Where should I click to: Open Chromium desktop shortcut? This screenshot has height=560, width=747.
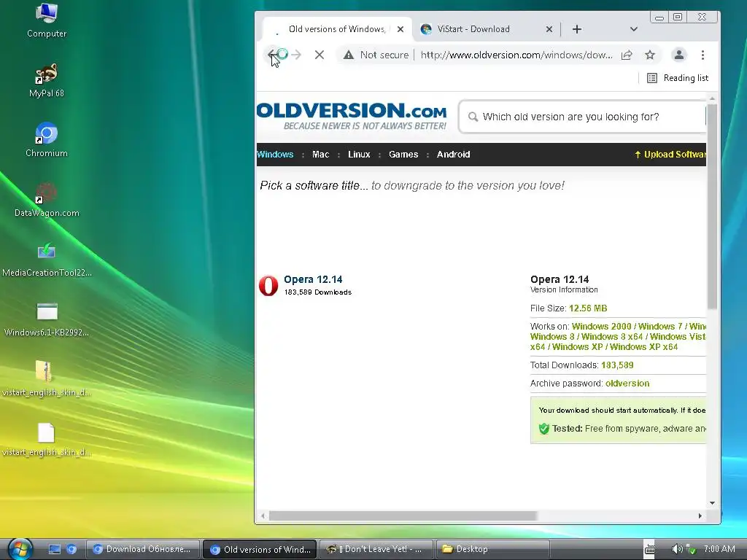46,140
